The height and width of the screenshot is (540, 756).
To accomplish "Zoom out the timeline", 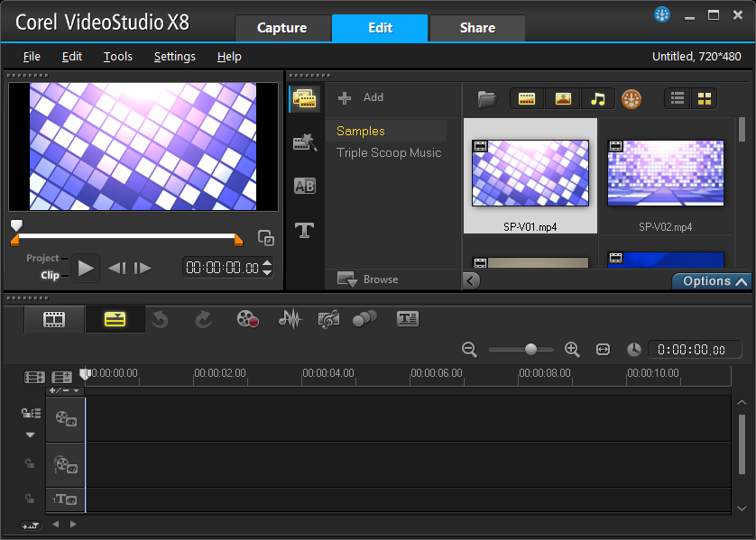I will pyautogui.click(x=469, y=349).
